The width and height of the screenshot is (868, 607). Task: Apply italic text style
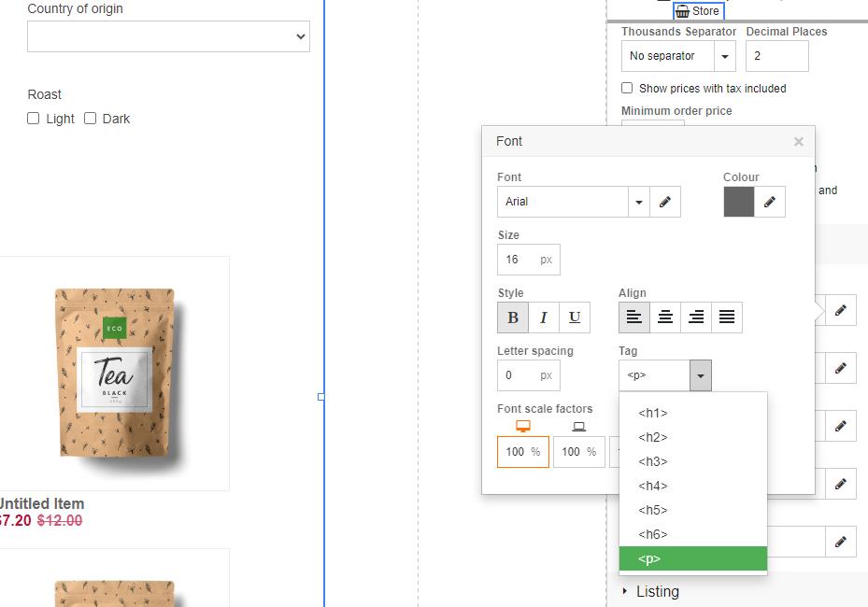543,317
